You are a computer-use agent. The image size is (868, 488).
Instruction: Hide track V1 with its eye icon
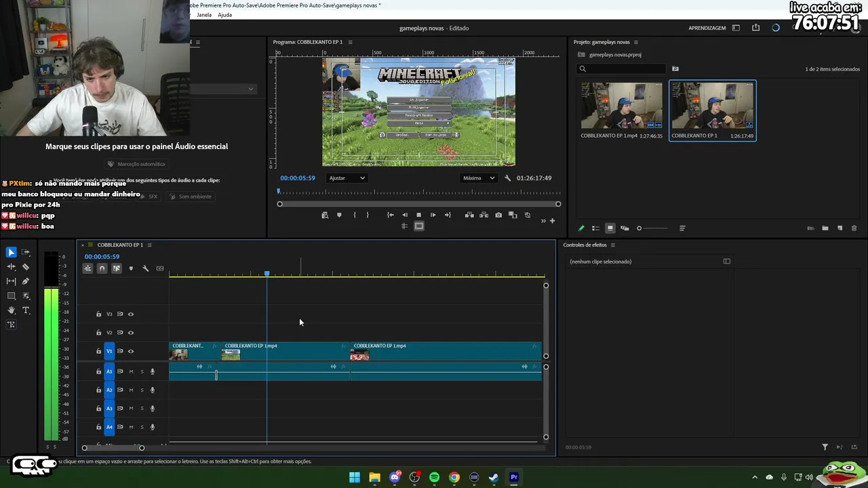point(131,351)
